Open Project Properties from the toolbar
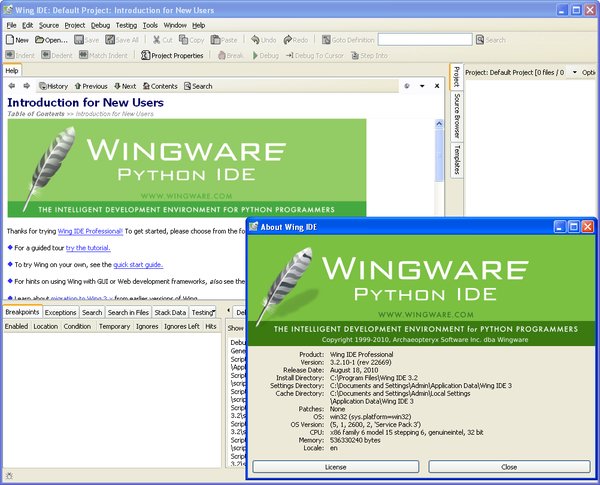 pos(173,56)
